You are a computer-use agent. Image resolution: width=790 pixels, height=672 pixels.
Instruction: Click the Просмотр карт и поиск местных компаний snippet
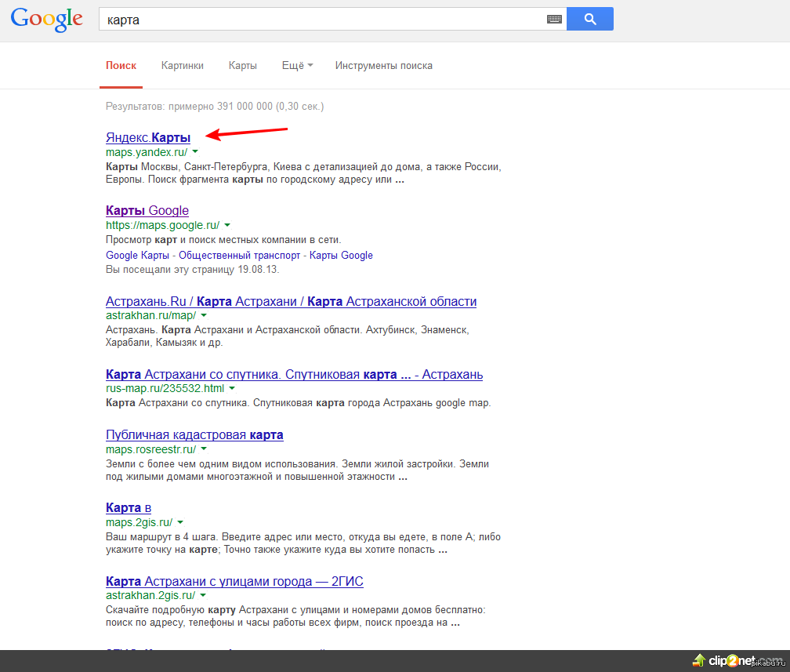(x=223, y=240)
